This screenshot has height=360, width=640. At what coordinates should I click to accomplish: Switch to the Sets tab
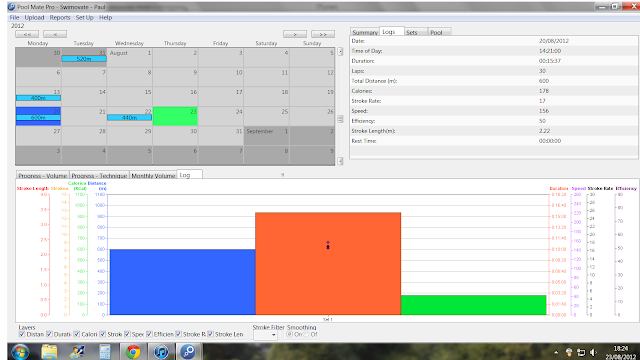pos(415,32)
